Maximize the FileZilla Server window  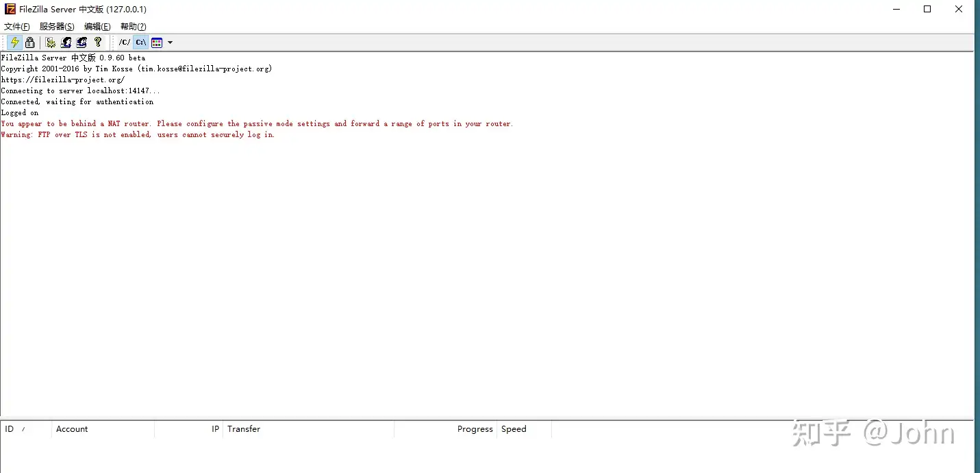coord(927,9)
